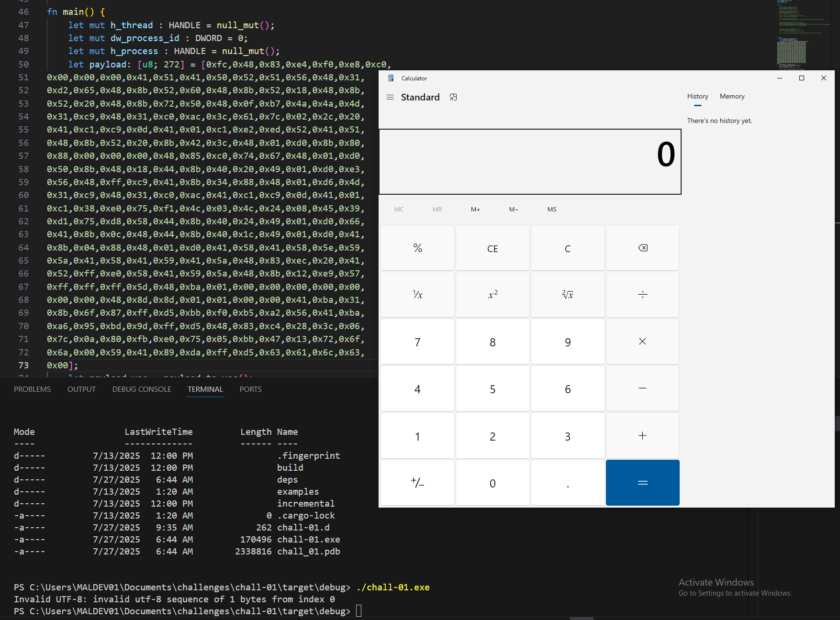Screen dimensions: 840x620
Task: Click the percent key
Action: pyautogui.click(x=417, y=248)
